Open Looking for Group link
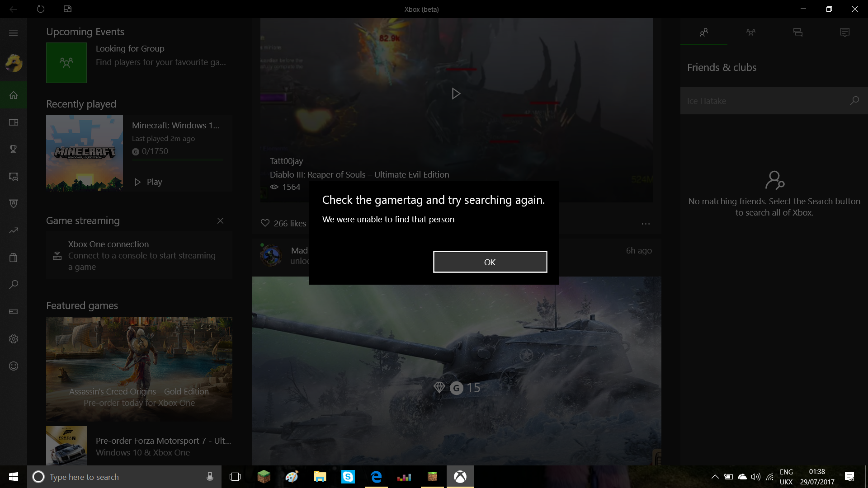868x488 pixels. point(130,48)
